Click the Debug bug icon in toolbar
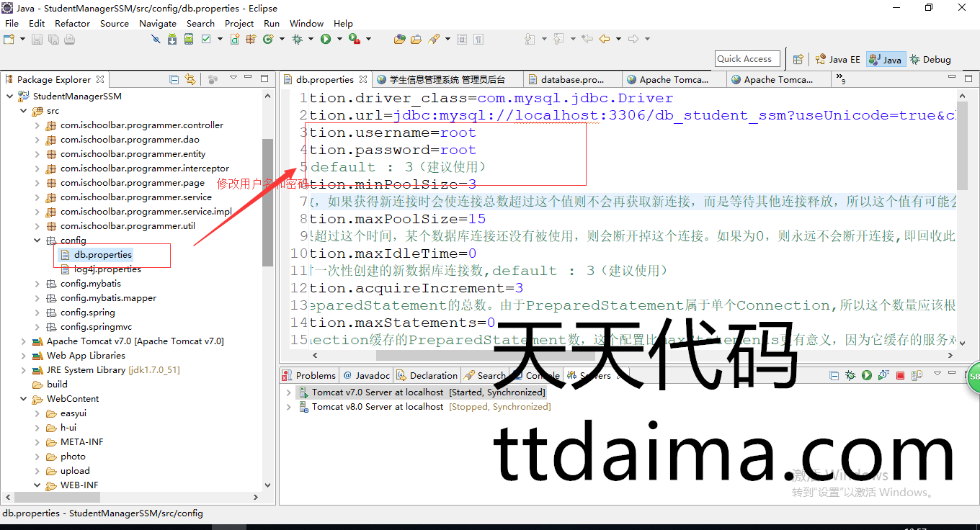Screen dimensions: 980x530 coord(296,39)
